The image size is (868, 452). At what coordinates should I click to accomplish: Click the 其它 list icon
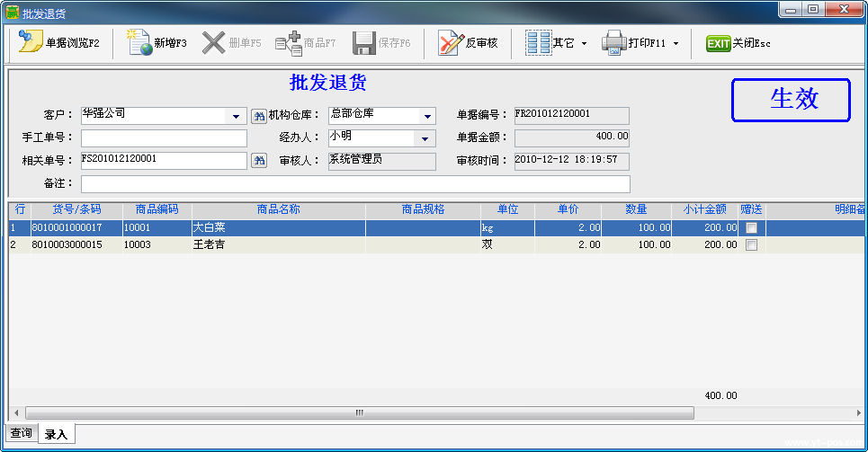538,42
